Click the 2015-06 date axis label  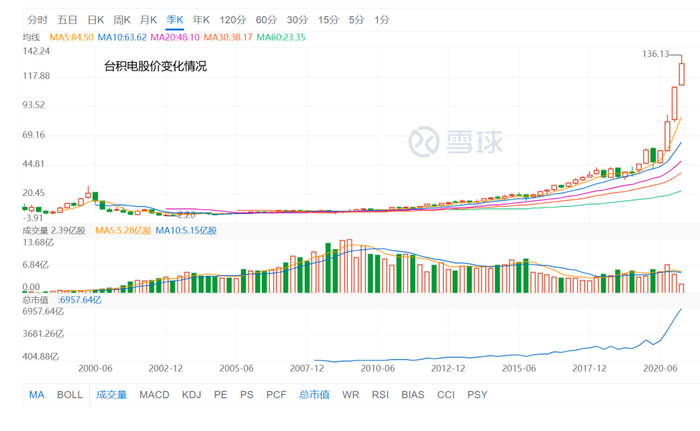click(519, 368)
